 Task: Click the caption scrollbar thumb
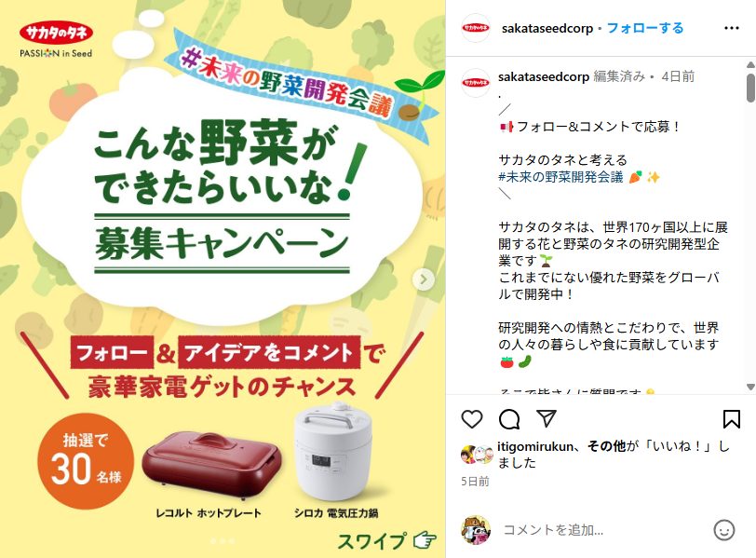pyautogui.click(x=750, y=88)
